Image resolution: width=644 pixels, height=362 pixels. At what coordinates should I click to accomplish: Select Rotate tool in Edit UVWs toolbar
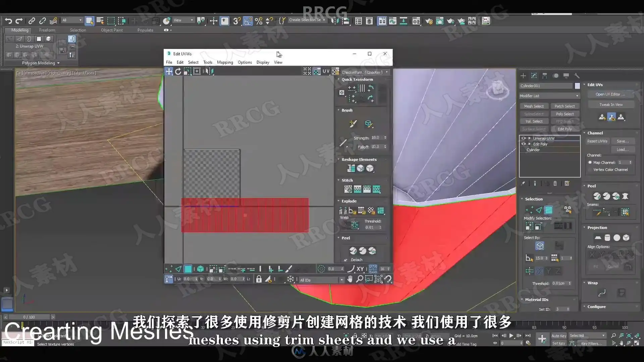coord(178,71)
